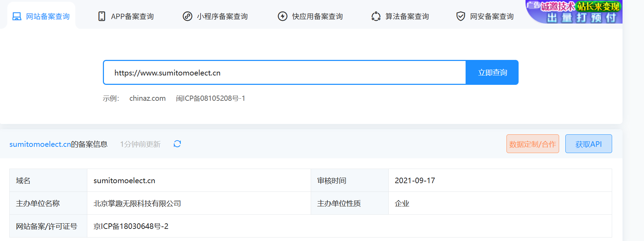The height and width of the screenshot is (241, 644).
Task: Click the shield icon beside 网安备案查询
Action: coord(461,16)
